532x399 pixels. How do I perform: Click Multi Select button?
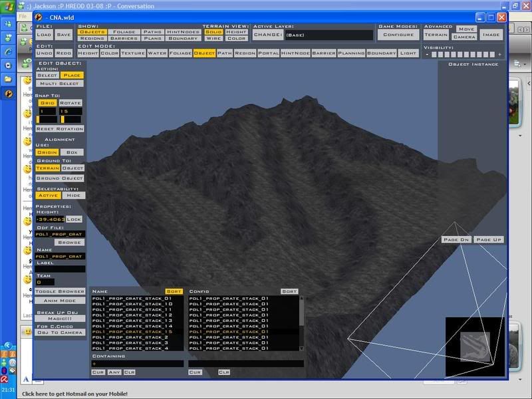[59, 84]
